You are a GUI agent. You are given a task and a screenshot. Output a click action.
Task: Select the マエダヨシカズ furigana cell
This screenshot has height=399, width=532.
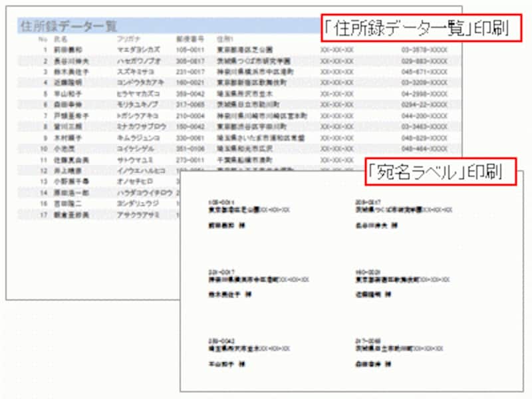[138, 49]
